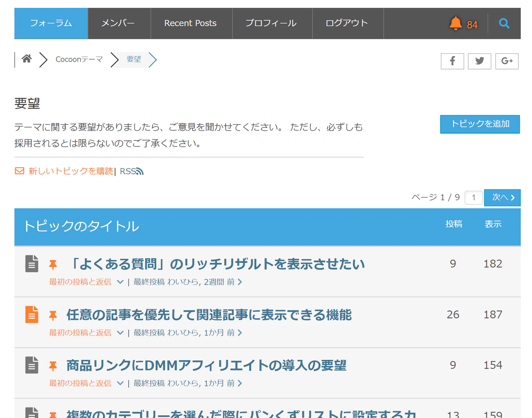The height and width of the screenshot is (418, 532).
Task: Share on Facebook icon button
Action: coord(452,61)
